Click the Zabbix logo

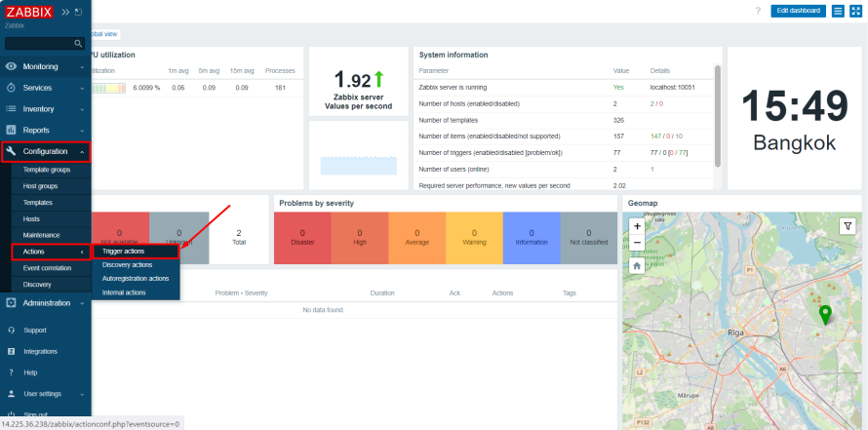(x=29, y=12)
